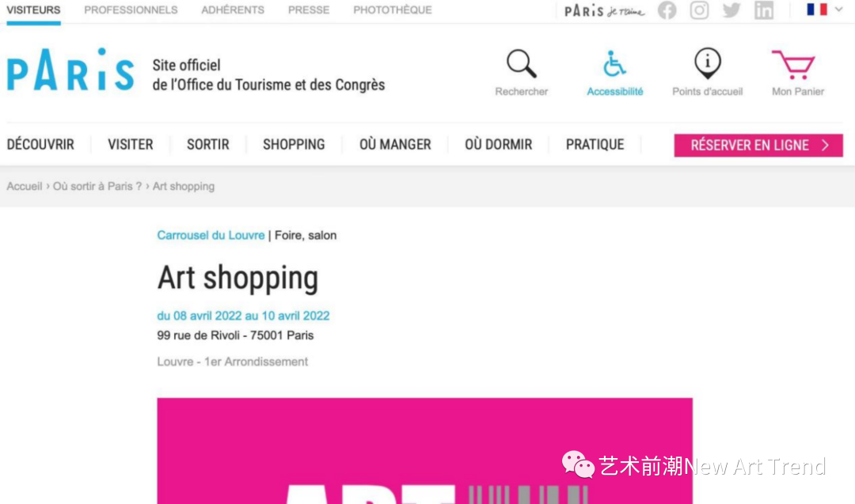Switch to the Visiteurs tab
Viewport: 855px width, 504px height.
33,10
